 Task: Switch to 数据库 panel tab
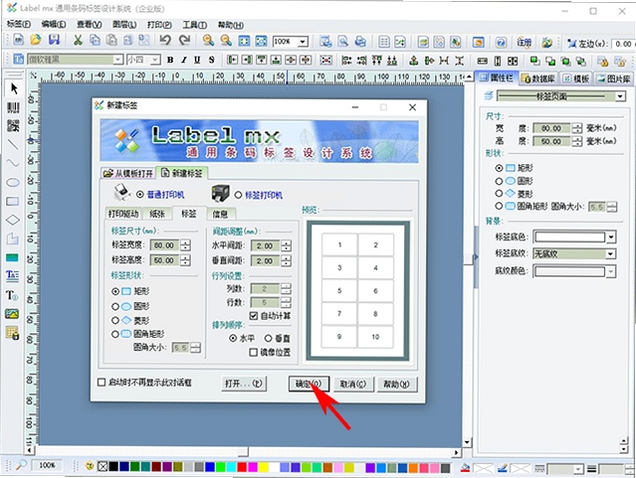tap(538, 78)
